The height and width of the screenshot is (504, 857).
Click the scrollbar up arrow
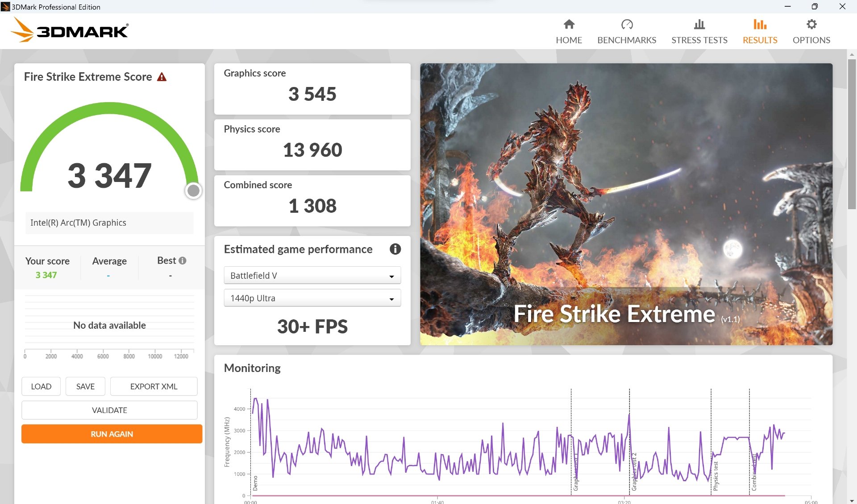852,54
